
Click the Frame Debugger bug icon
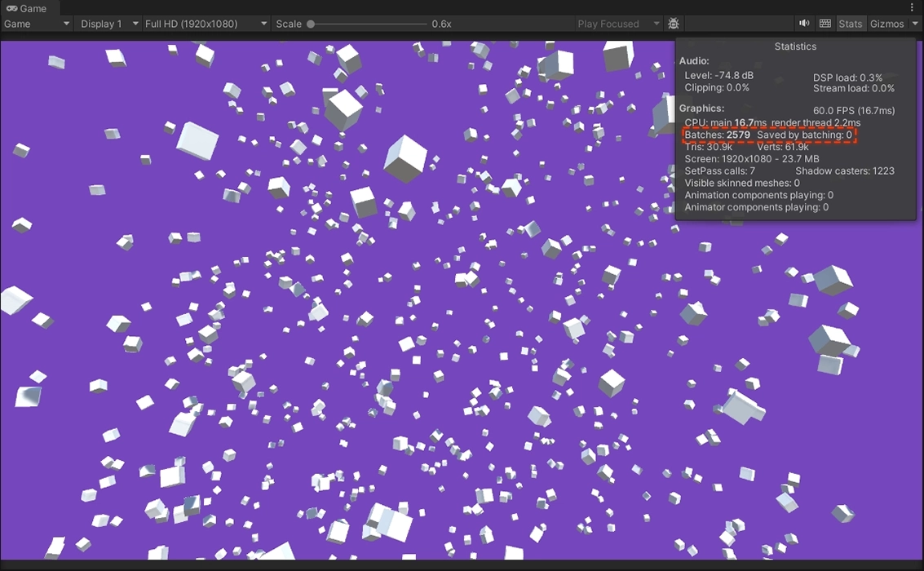(x=674, y=24)
